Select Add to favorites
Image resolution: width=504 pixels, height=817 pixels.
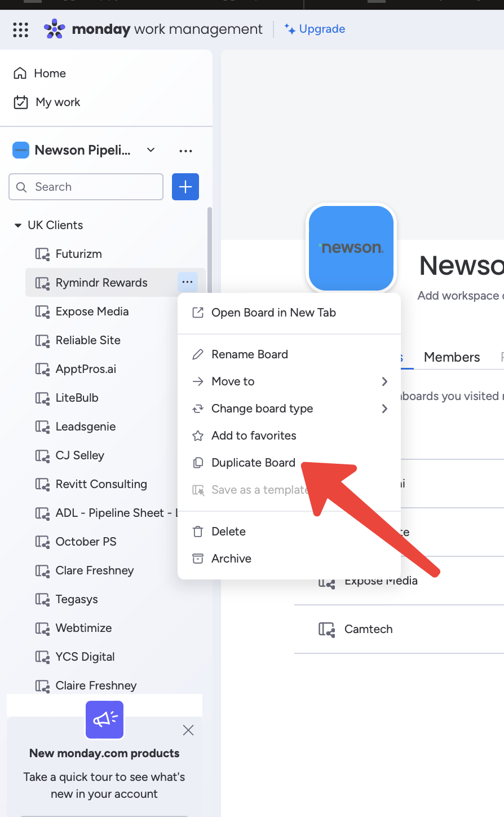pos(289,436)
